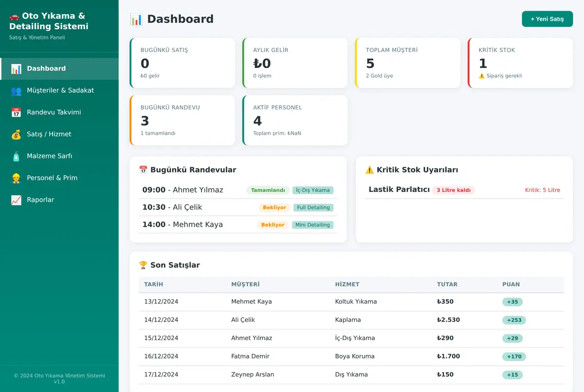Click the Bugünkü Randevu stat card
The width and height of the screenshot is (584, 392).
182,120
